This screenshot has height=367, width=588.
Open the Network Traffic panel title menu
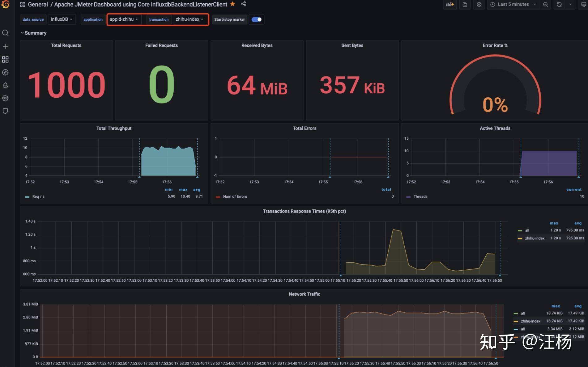[304, 294]
